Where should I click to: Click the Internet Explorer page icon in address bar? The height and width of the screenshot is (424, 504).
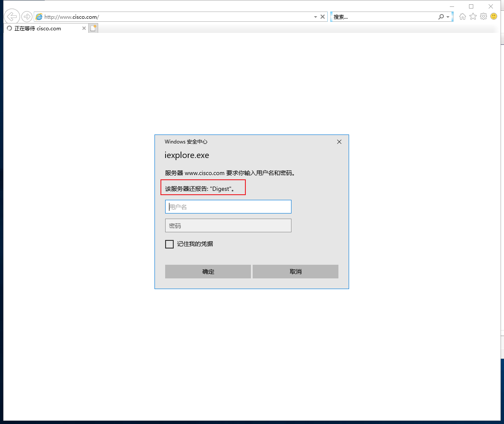coord(39,17)
